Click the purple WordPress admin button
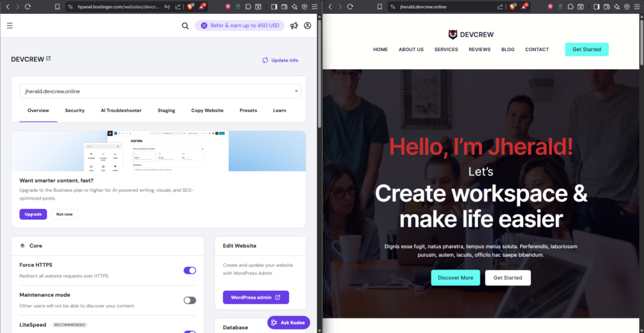The height and width of the screenshot is (333, 644). [x=255, y=297]
